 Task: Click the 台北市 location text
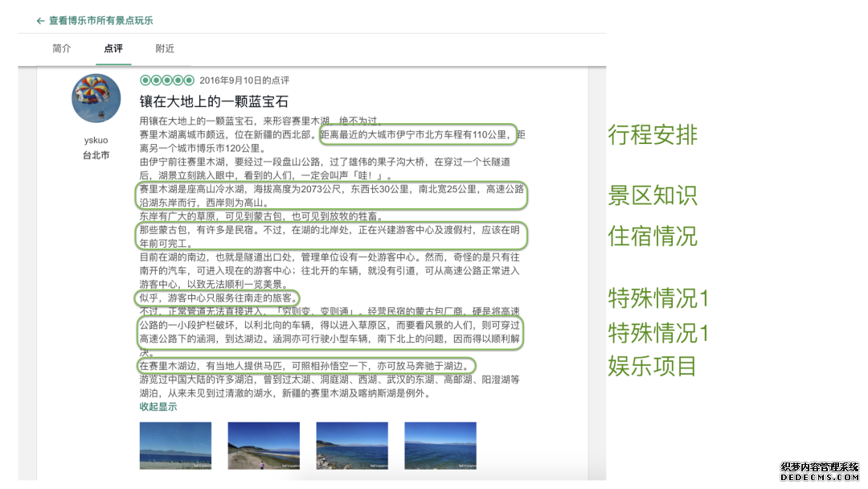[96, 154]
